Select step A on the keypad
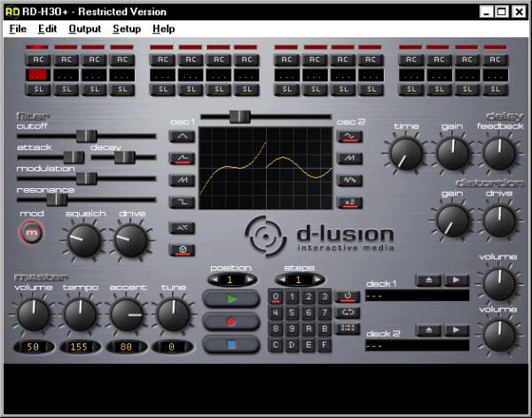The height and width of the screenshot is (418, 532). 308,328
